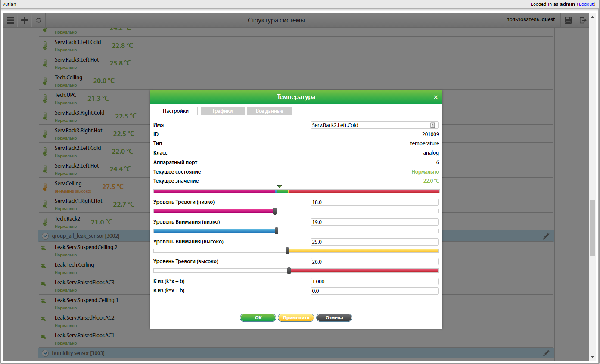The width and height of the screenshot is (600, 364).
Task: Click the Уровень Тревоги (низко) slider handle
Action: pyautogui.click(x=275, y=211)
